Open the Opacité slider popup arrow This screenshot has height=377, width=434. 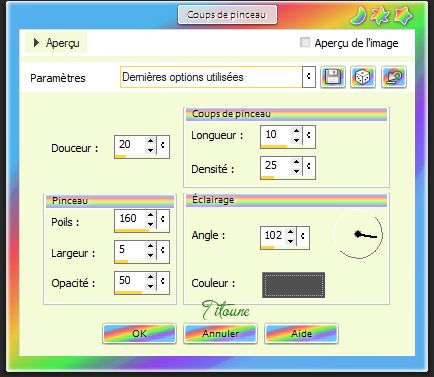click(x=163, y=281)
